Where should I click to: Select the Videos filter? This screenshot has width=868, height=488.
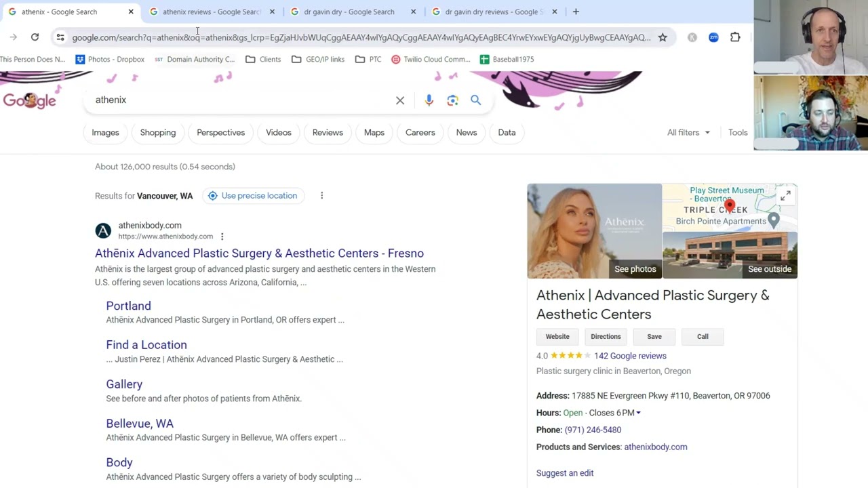click(x=279, y=133)
